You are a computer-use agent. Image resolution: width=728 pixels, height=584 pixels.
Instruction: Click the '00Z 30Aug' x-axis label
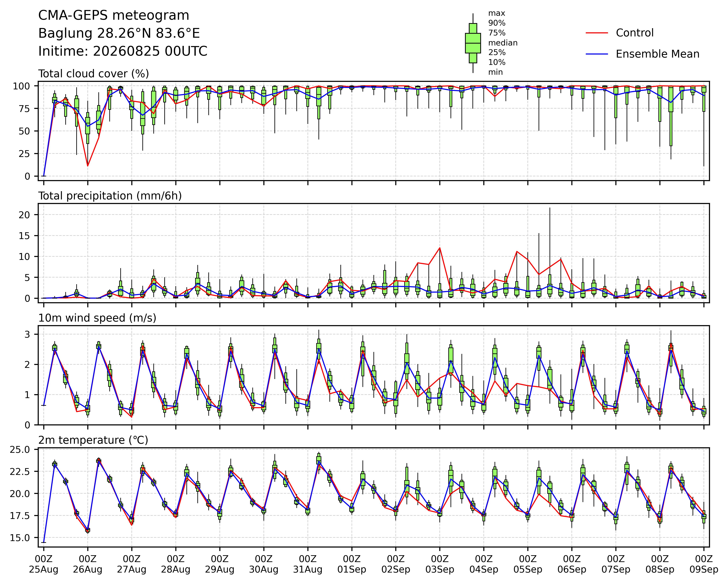(264, 564)
